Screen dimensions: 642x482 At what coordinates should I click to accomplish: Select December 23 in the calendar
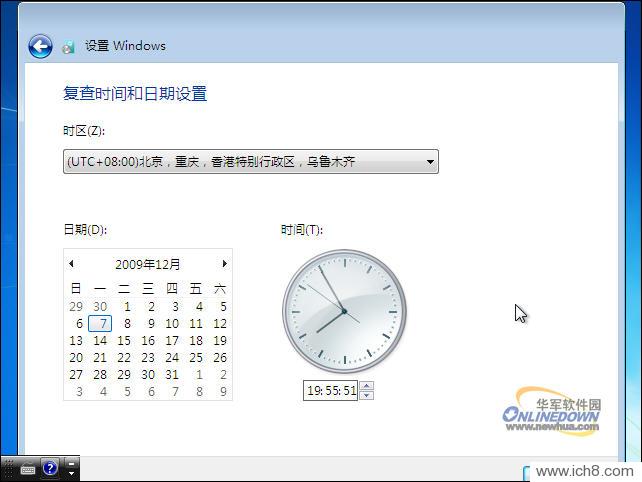pos(148,358)
